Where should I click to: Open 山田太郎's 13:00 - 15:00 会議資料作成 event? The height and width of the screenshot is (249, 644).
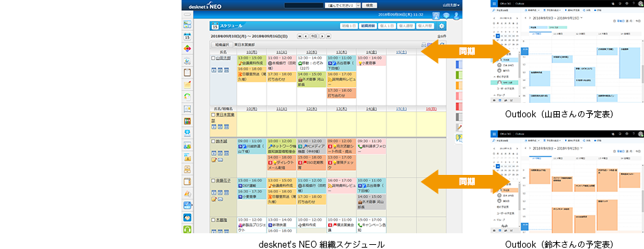[x=251, y=61]
